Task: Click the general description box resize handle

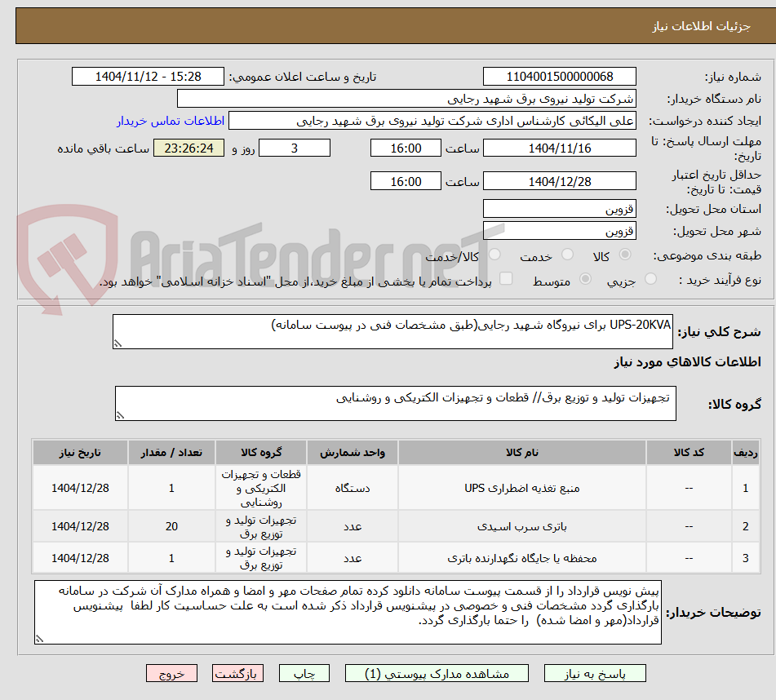Action: pos(118,343)
